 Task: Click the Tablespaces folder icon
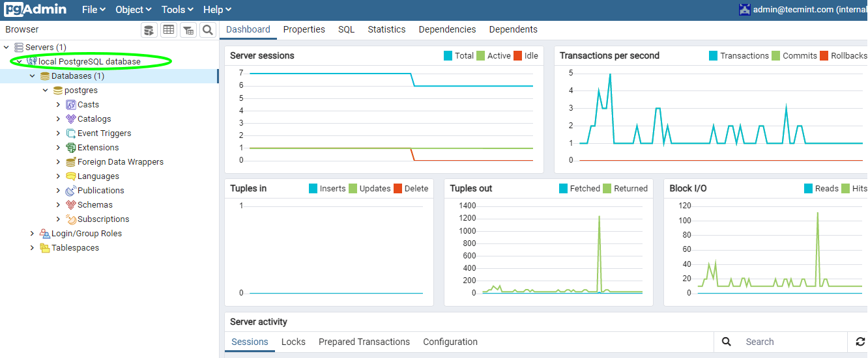45,248
